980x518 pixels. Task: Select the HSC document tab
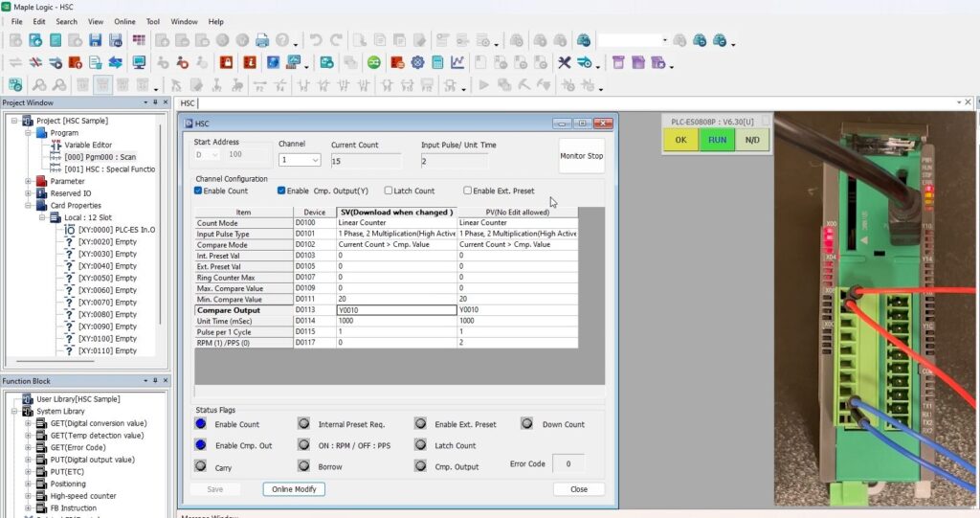click(x=188, y=103)
